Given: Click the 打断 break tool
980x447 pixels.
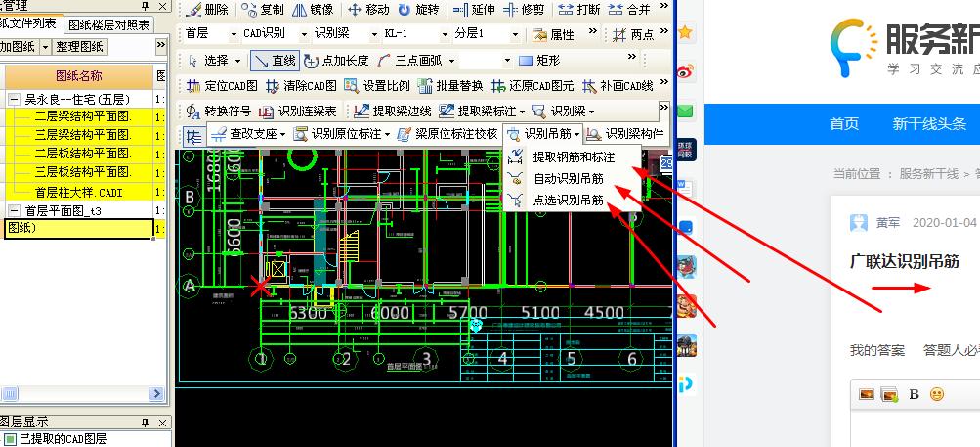Looking at the screenshot, I should coord(579,10).
